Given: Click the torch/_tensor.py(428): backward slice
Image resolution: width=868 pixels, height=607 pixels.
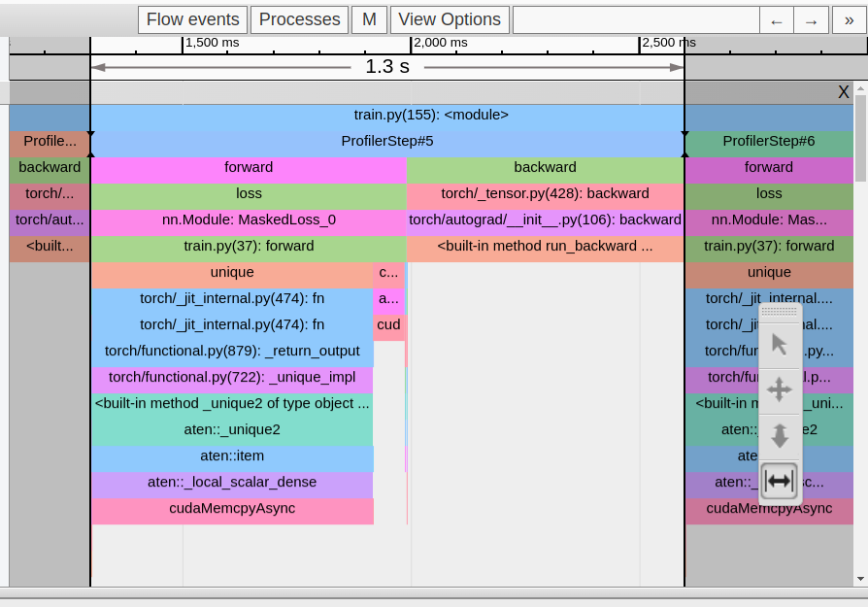Looking at the screenshot, I should coord(545,194).
